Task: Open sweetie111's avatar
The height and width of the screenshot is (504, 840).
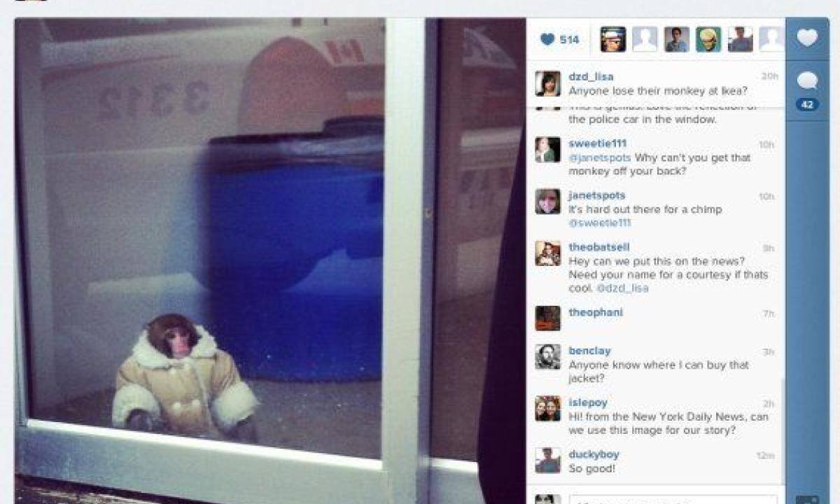Action: (547, 150)
